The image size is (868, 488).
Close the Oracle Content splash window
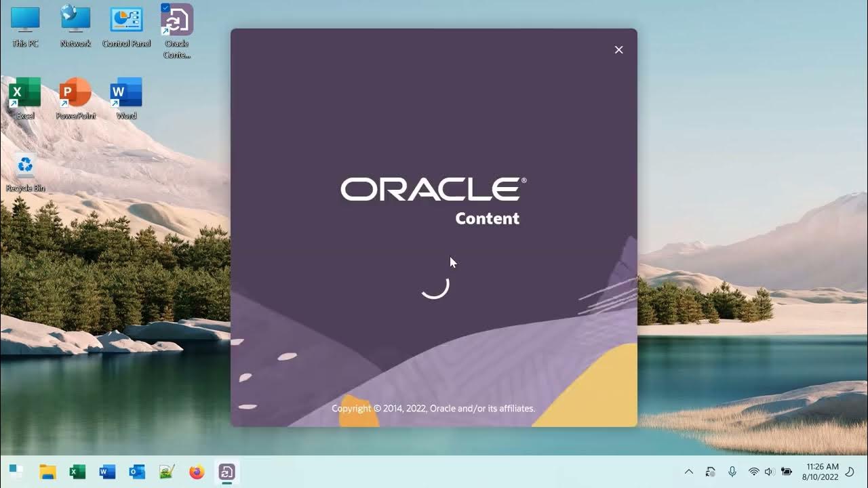(618, 49)
